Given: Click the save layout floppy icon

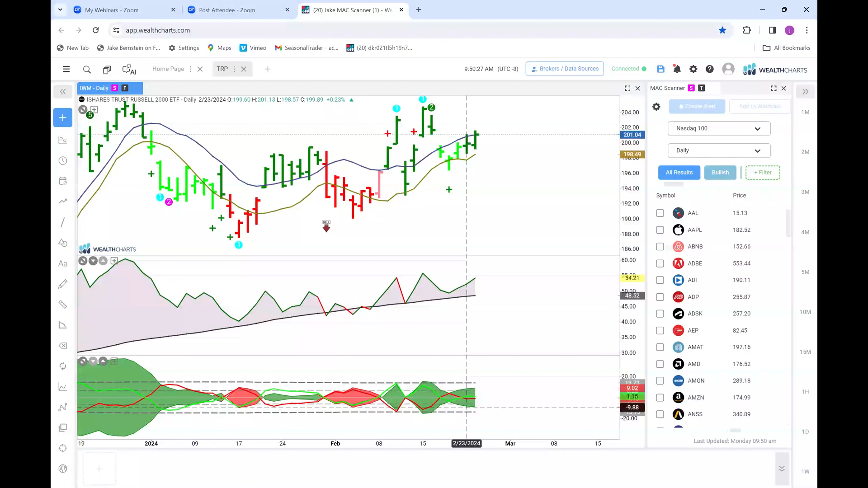Looking at the screenshot, I should pos(660,69).
